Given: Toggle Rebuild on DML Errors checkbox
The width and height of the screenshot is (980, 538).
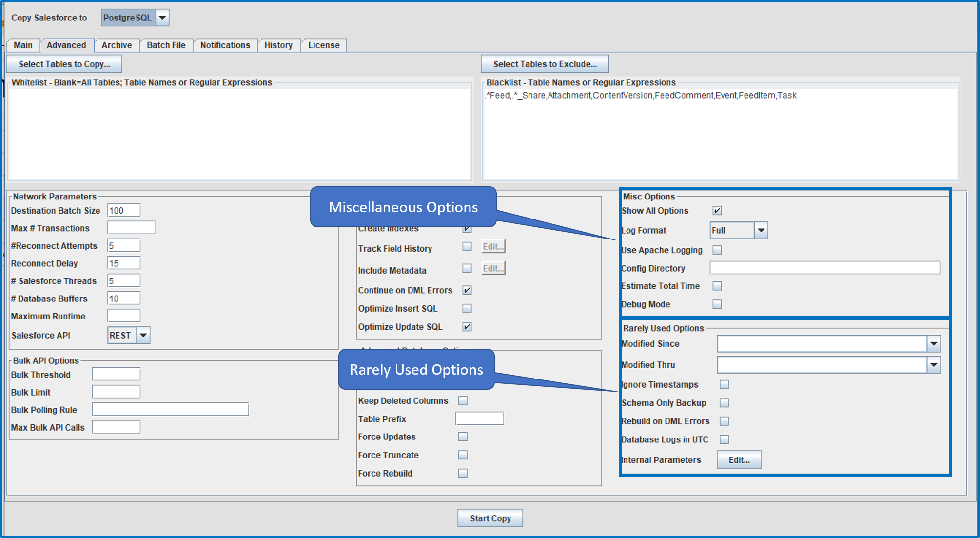Looking at the screenshot, I should (725, 421).
